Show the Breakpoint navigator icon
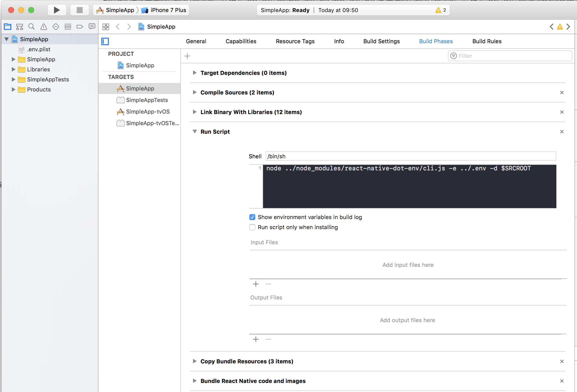Image resolution: width=577 pixels, height=392 pixels. [x=80, y=27]
